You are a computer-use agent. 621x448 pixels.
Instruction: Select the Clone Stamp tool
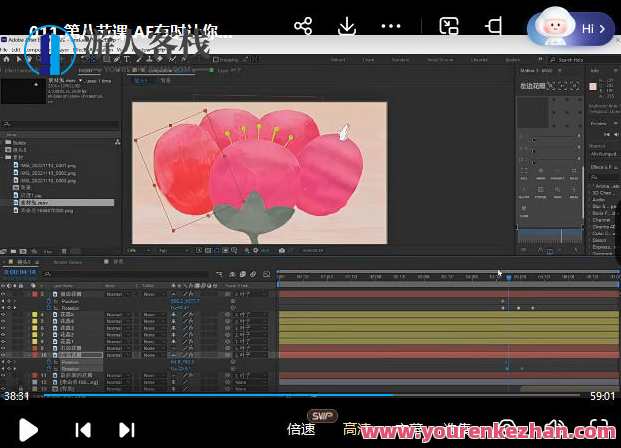[x=149, y=59]
